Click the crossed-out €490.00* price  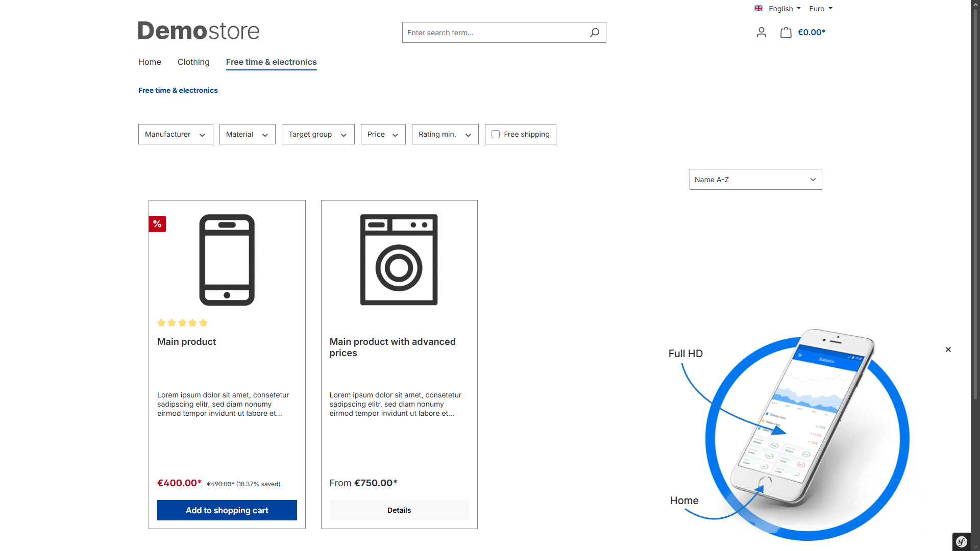click(220, 484)
